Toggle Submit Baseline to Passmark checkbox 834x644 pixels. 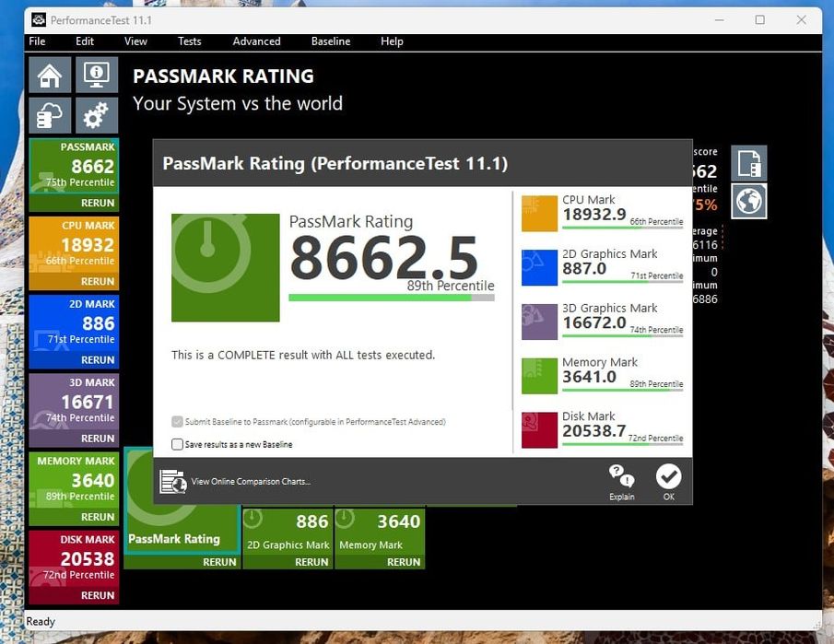click(x=177, y=422)
